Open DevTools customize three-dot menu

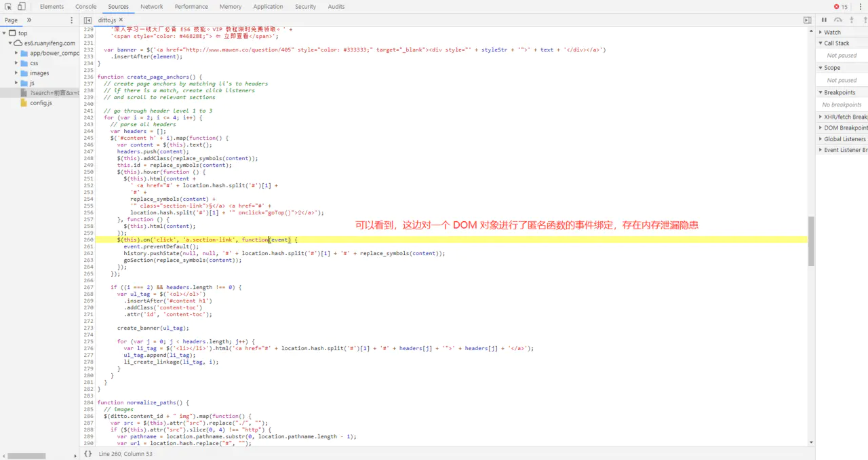(x=860, y=7)
